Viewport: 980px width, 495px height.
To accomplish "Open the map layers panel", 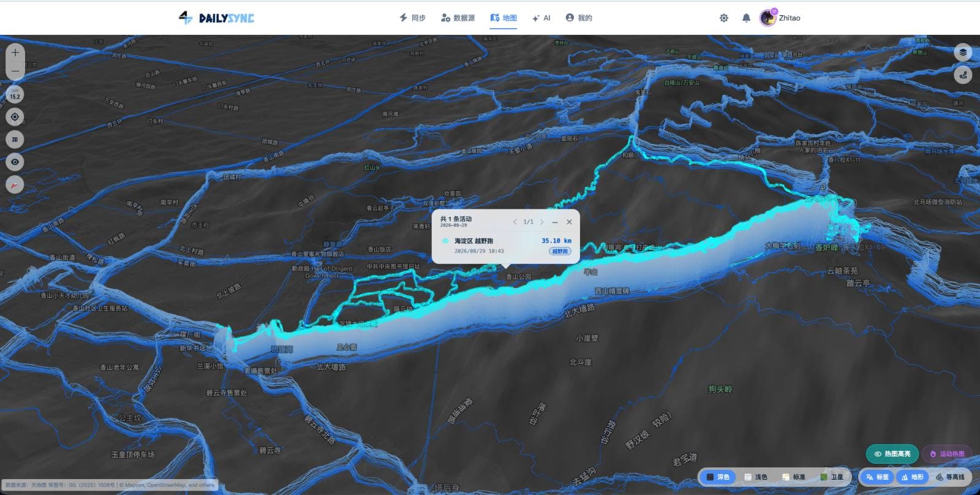I will (963, 53).
